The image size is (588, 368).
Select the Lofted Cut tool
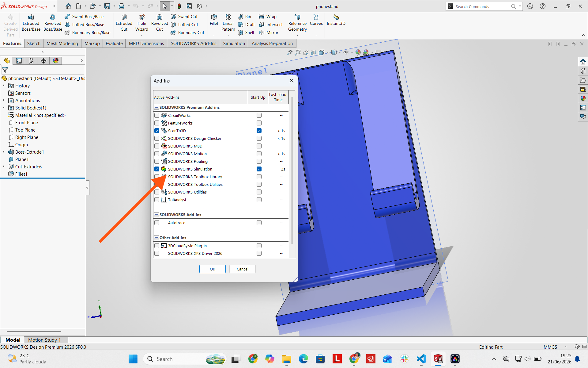185,25
